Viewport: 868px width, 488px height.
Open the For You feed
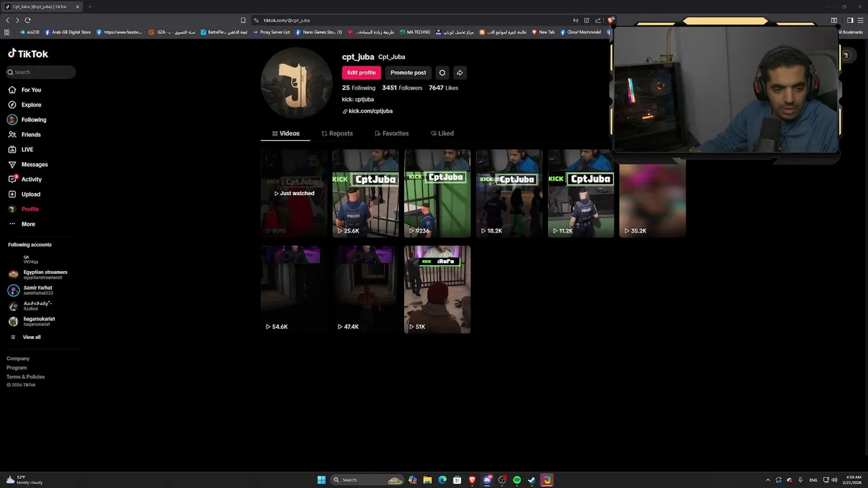click(x=24, y=89)
